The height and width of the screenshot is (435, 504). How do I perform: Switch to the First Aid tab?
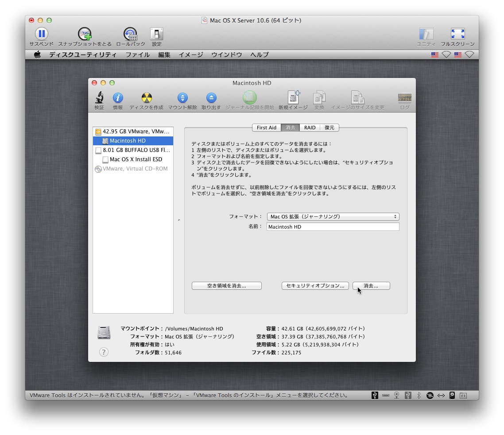click(267, 128)
